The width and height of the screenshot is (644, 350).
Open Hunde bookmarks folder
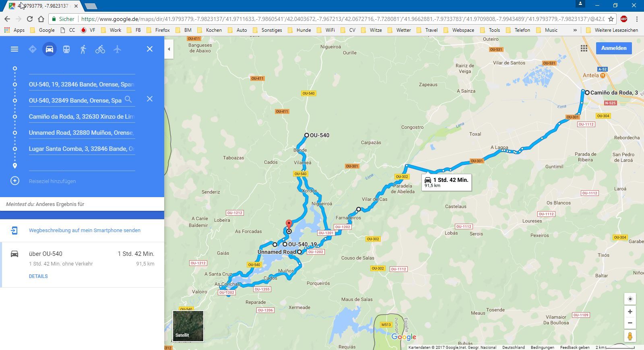[x=299, y=30]
